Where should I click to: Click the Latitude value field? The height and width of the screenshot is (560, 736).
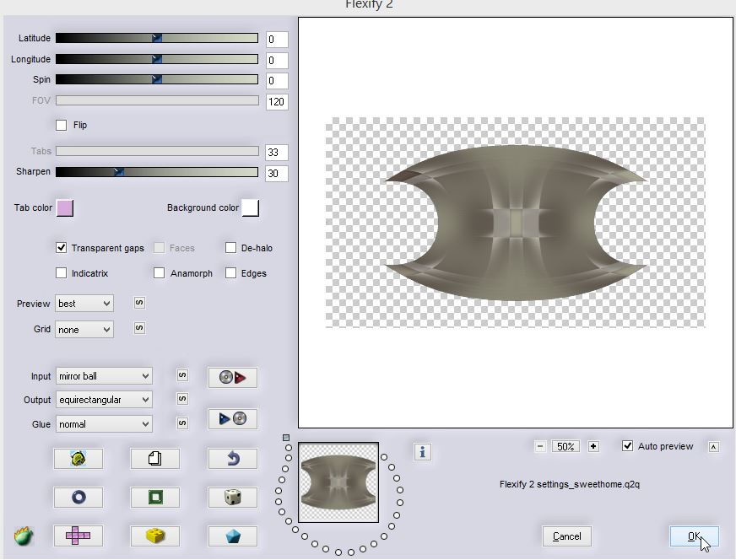[277, 40]
